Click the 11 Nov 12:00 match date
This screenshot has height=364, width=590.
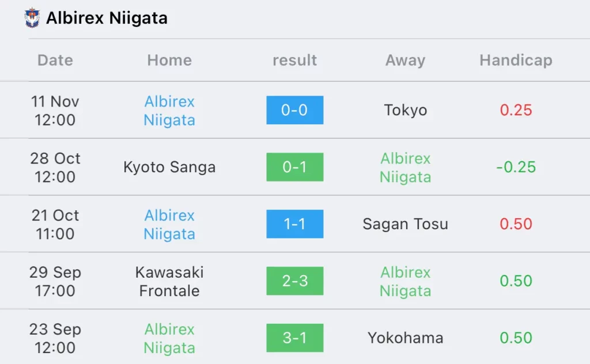pos(55,111)
